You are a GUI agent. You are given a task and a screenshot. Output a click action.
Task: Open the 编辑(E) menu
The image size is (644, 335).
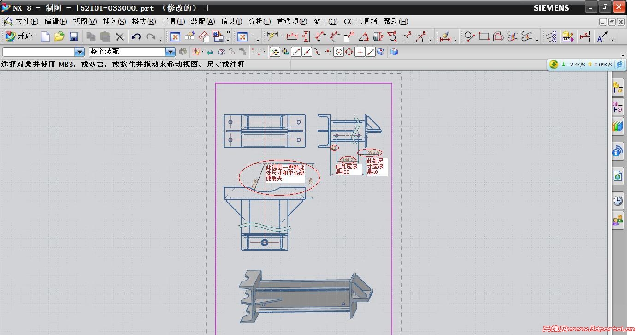click(x=56, y=21)
